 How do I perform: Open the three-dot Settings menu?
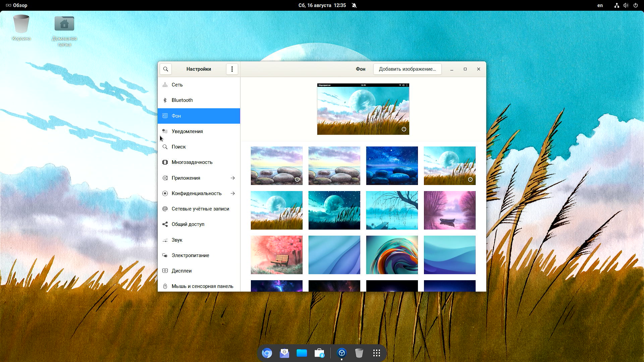pyautogui.click(x=232, y=69)
